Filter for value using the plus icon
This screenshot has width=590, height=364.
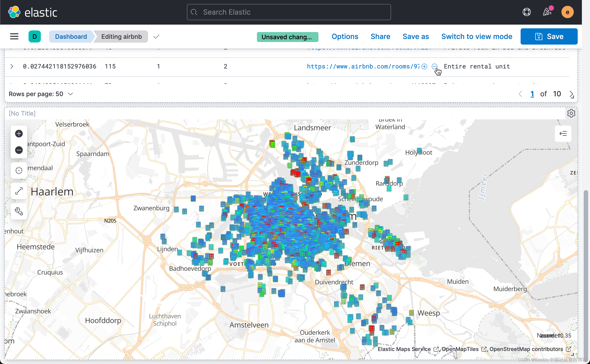(x=425, y=66)
